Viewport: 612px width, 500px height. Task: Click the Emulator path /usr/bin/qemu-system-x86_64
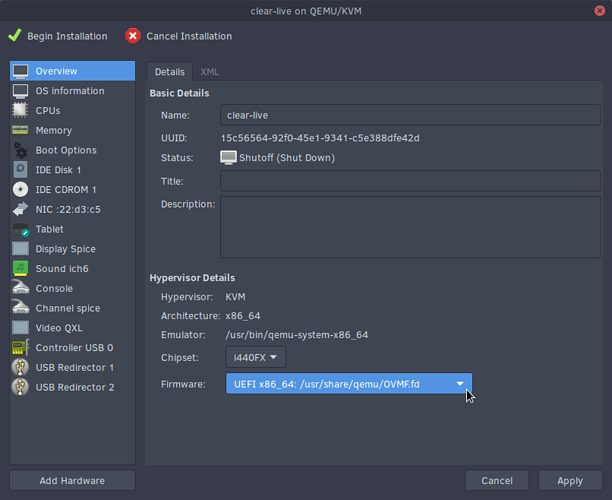point(297,335)
